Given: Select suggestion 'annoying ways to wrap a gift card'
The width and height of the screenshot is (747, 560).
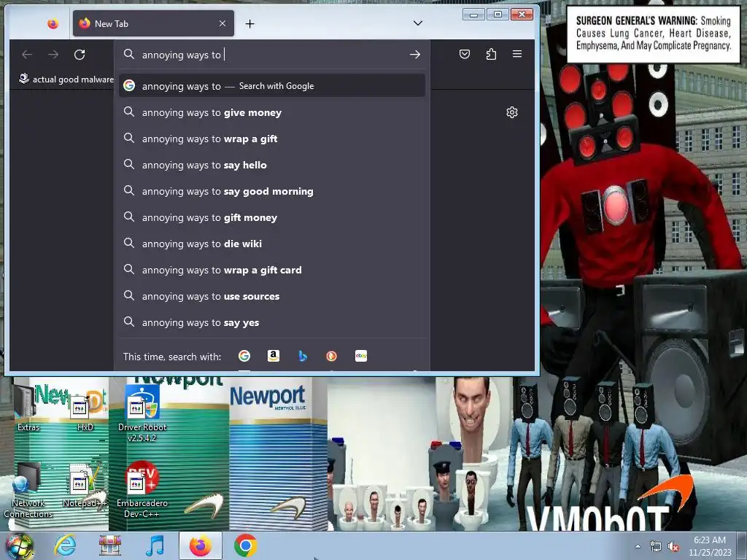Looking at the screenshot, I should 271,270.
